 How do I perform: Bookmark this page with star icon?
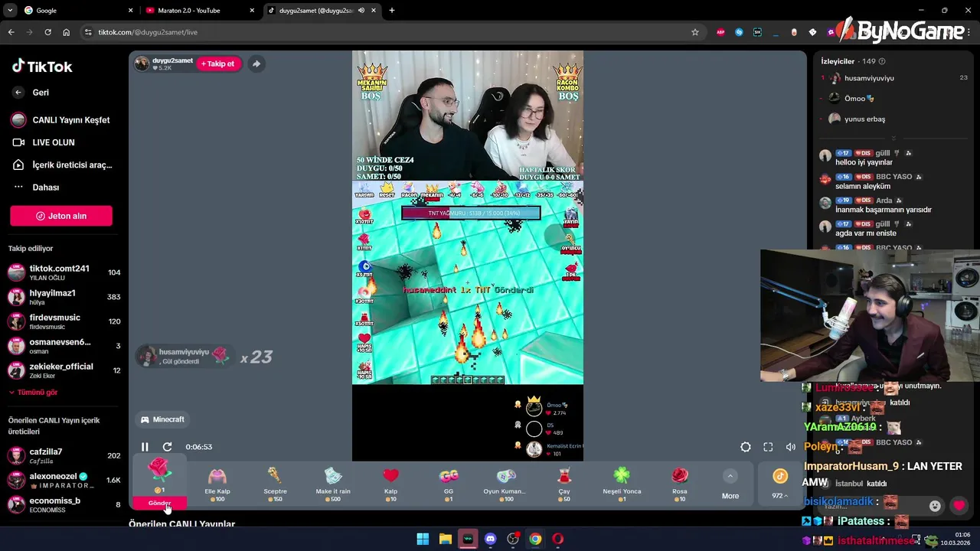[695, 32]
